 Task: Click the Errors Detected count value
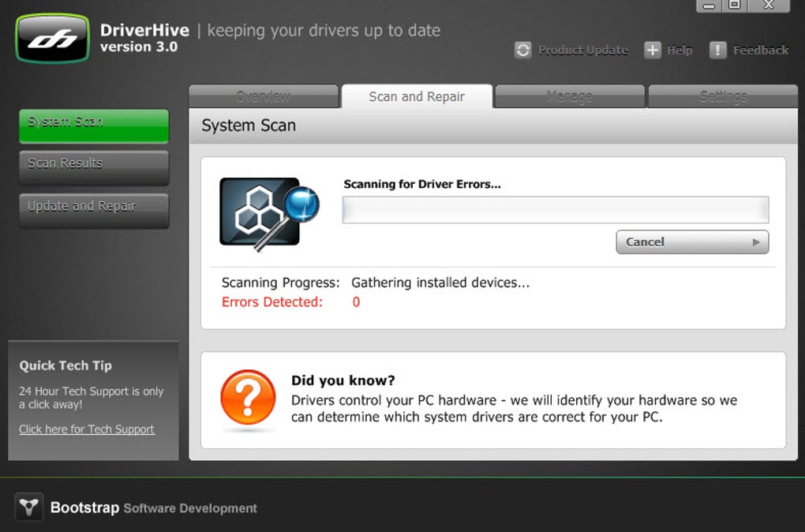(x=356, y=302)
